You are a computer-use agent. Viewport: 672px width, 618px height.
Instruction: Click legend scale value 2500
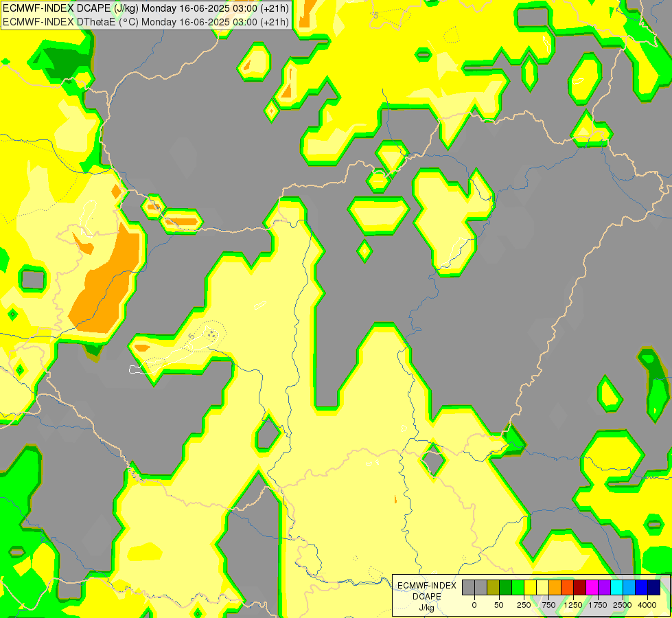pos(623,605)
